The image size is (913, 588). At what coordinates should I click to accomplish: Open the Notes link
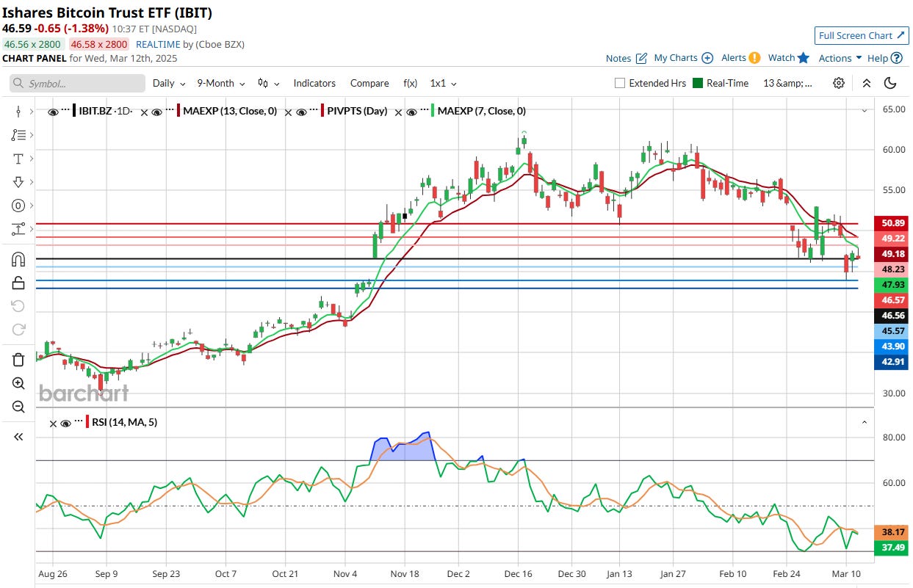point(618,58)
